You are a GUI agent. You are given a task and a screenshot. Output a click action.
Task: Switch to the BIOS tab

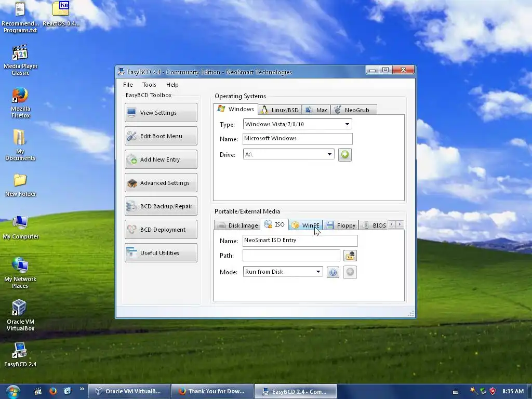pos(374,225)
